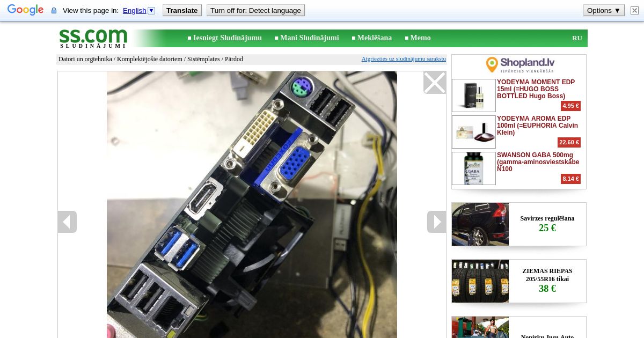Show the next photo
The image size is (644, 338).
[437, 222]
